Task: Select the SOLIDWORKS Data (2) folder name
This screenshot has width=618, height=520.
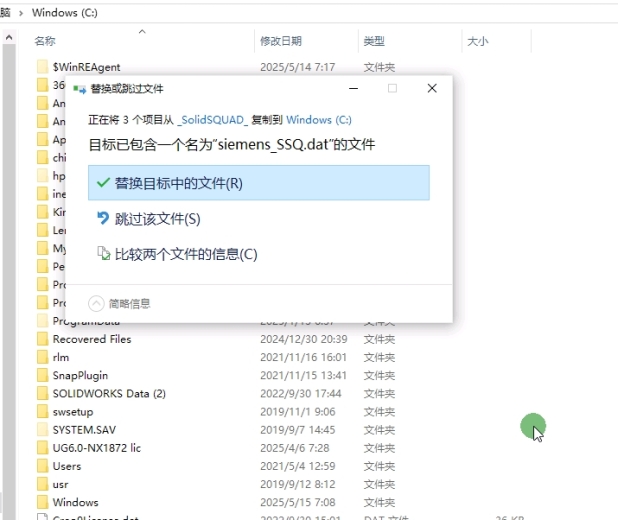Action: (109, 393)
